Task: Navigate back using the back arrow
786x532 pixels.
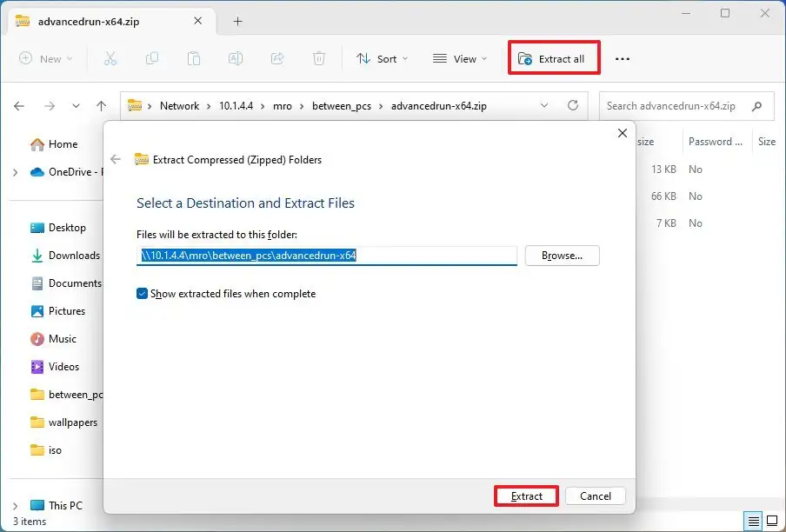Action: (19, 105)
